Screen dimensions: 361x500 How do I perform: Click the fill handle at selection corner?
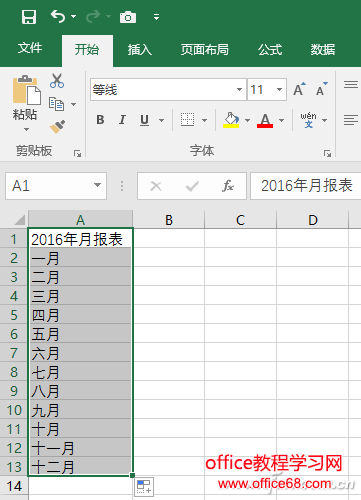[x=133, y=475]
